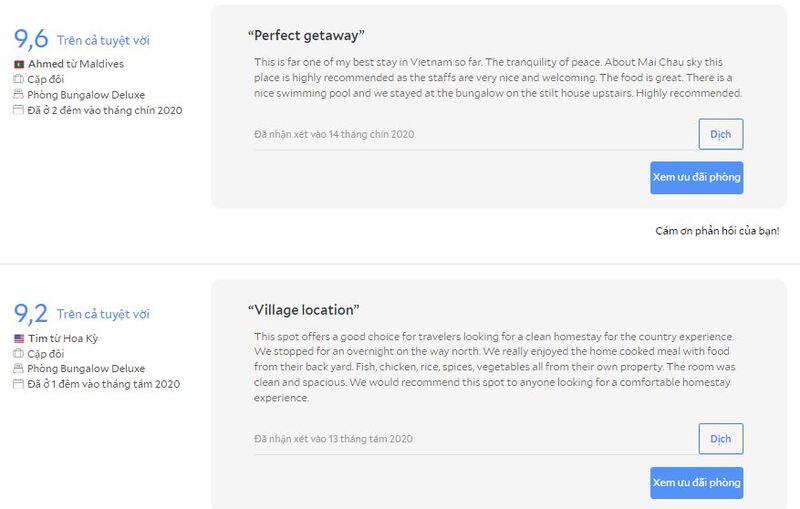This screenshot has width=800, height=509.
Task: Click Trên cả tuyệt vời beside the 9,2 score
Action: pos(103,314)
